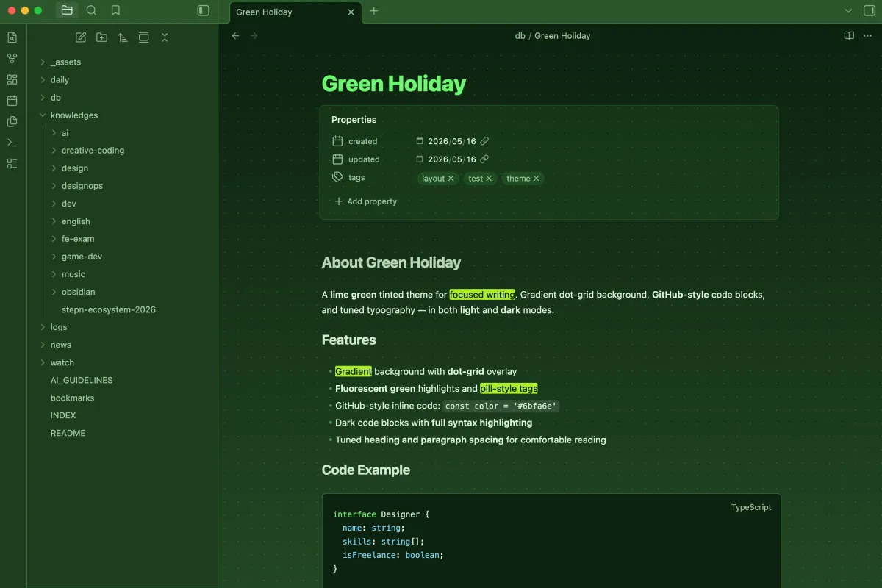
Task: Remove the layout tag
Action: 451,179
